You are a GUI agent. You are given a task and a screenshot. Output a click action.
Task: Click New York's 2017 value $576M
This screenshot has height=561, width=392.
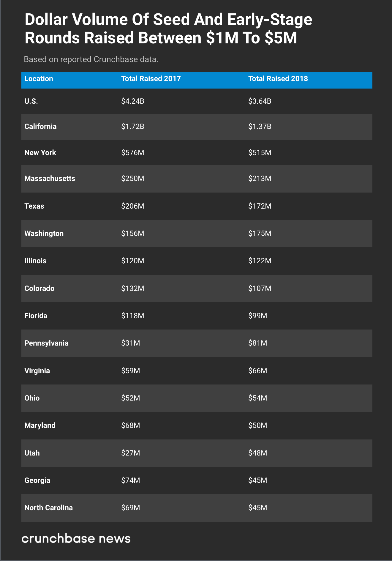point(132,153)
